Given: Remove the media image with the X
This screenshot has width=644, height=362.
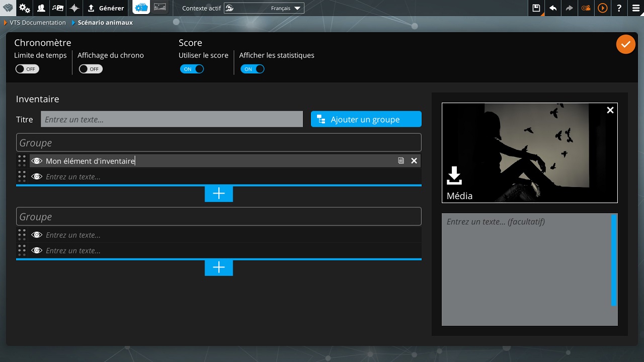Looking at the screenshot, I should pos(610,110).
